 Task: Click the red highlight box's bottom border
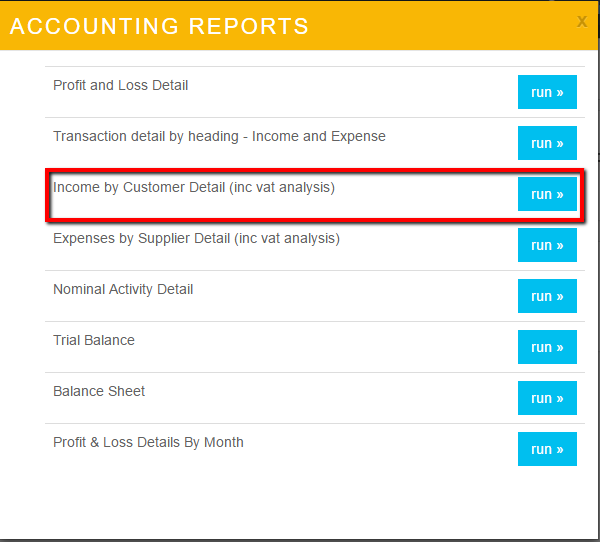(300, 218)
